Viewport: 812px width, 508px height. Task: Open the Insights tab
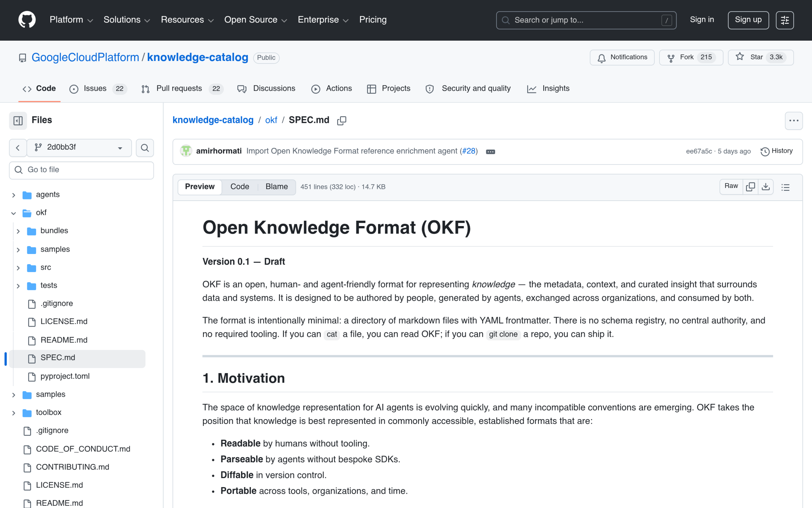pyautogui.click(x=548, y=89)
